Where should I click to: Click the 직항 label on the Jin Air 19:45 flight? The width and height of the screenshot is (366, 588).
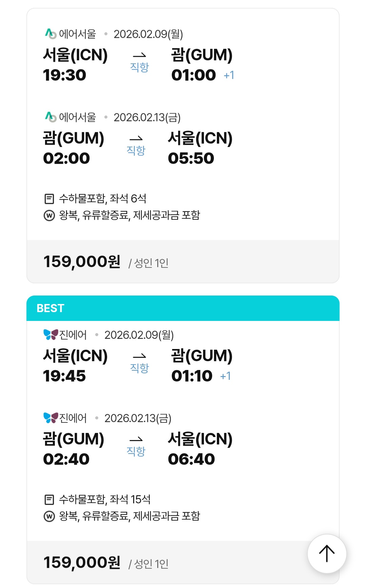pos(139,368)
